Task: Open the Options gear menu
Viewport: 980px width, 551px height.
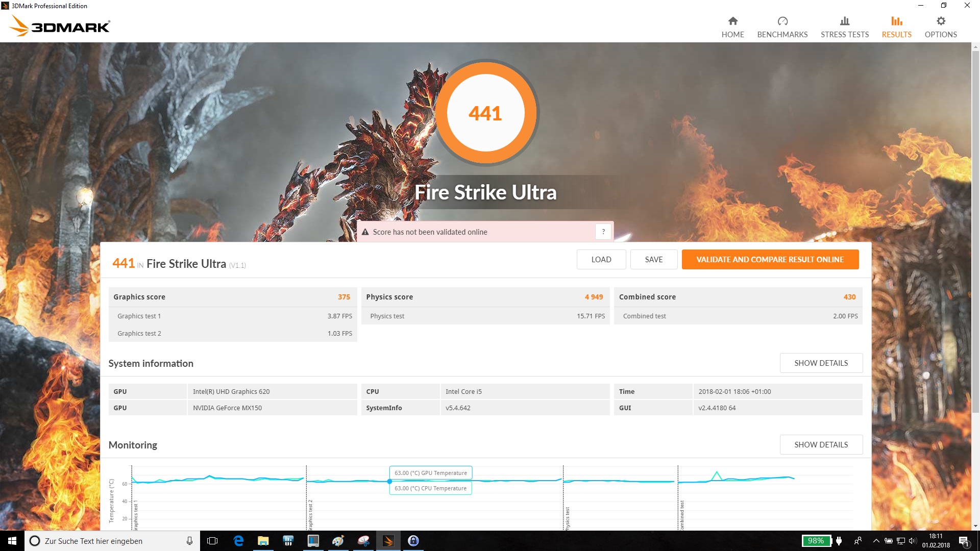Action: [941, 21]
